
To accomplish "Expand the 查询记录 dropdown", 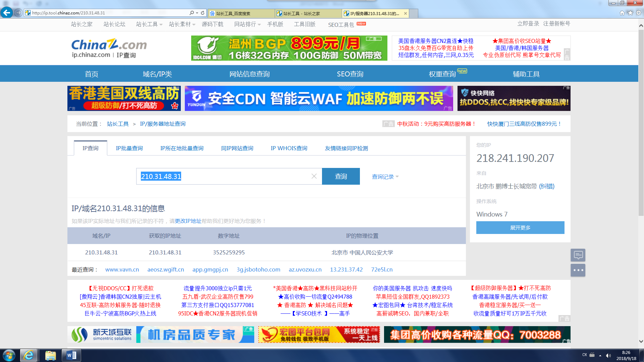I will point(385,177).
